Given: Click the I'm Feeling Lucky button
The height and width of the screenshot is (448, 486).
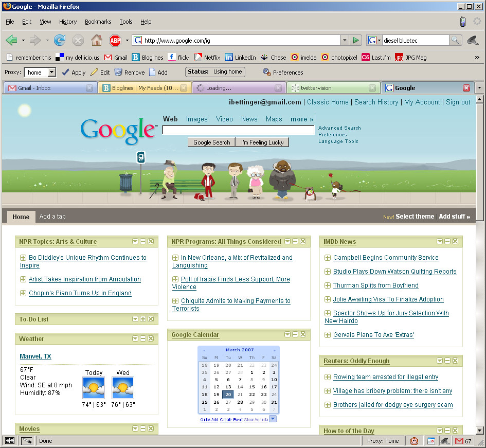Looking at the screenshot, I should point(262,142).
